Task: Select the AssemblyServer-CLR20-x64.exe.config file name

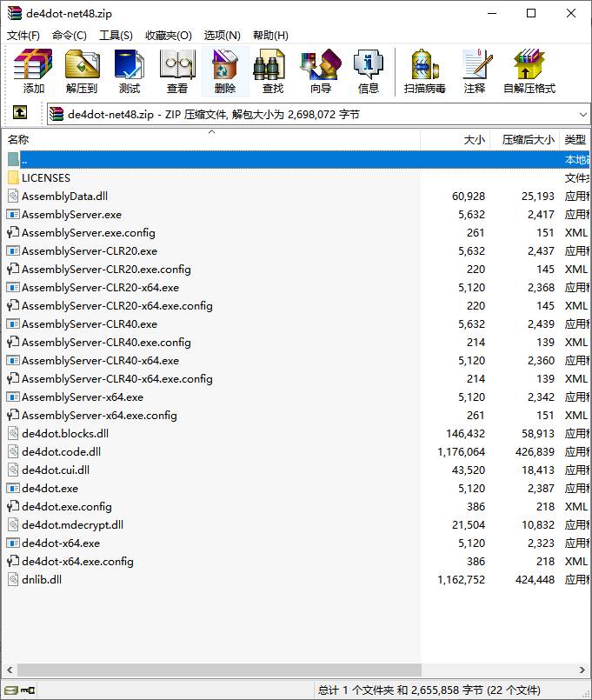Action: [117, 306]
